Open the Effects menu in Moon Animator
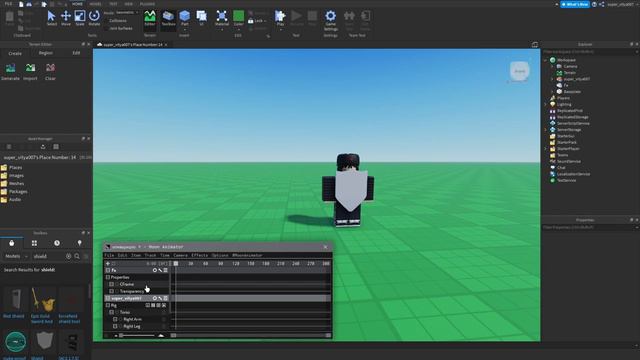The image size is (640, 360). coord(200,255)
